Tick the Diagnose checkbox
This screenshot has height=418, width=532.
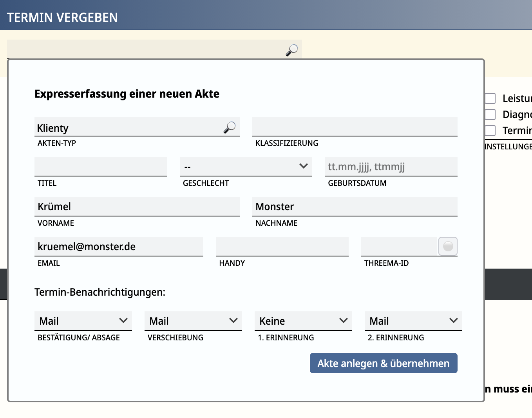(490, 114)
